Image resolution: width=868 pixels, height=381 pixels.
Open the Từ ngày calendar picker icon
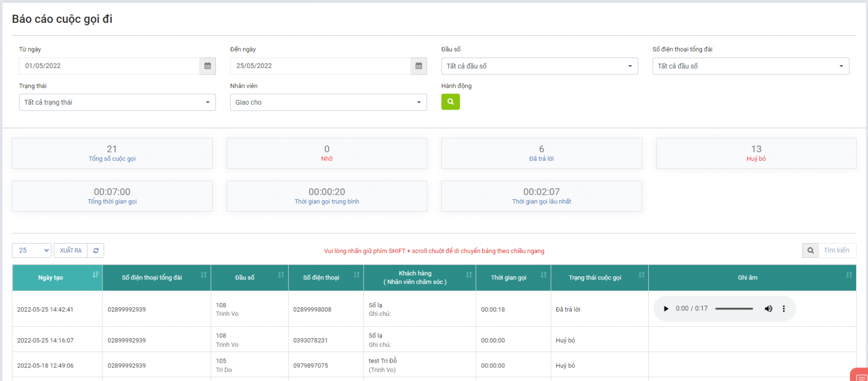(x=207, y=66)
